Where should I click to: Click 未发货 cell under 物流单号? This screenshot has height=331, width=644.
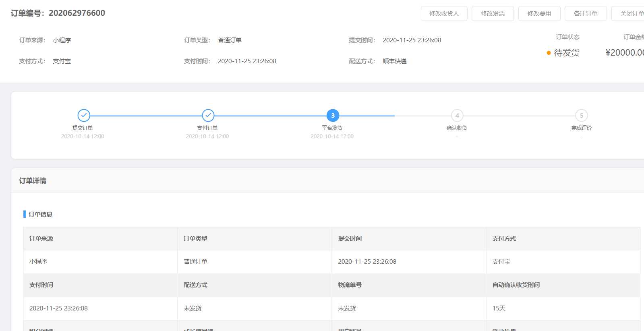[x=347, y=308]
